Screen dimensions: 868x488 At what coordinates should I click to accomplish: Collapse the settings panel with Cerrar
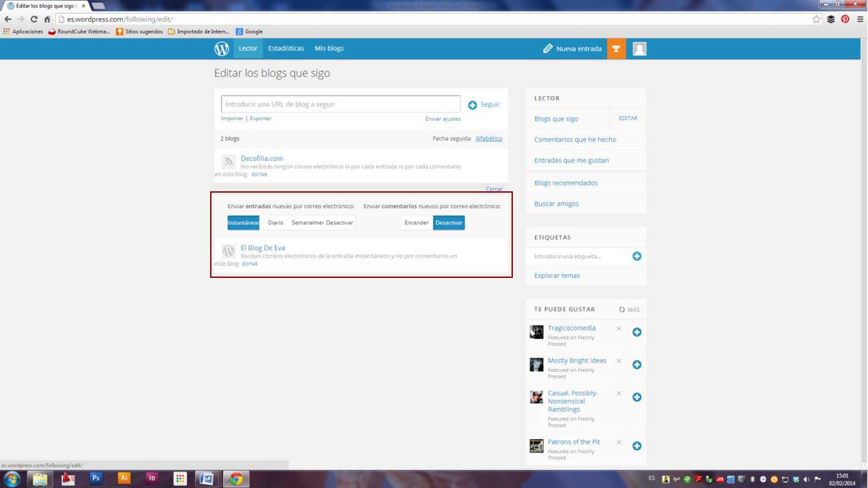(494, 189)
